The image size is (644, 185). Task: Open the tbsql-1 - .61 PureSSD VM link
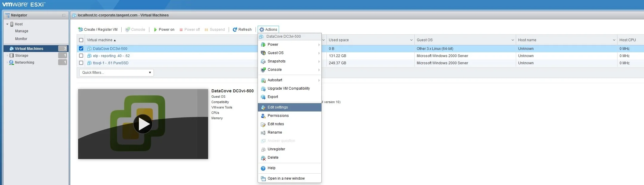(111, 63)
